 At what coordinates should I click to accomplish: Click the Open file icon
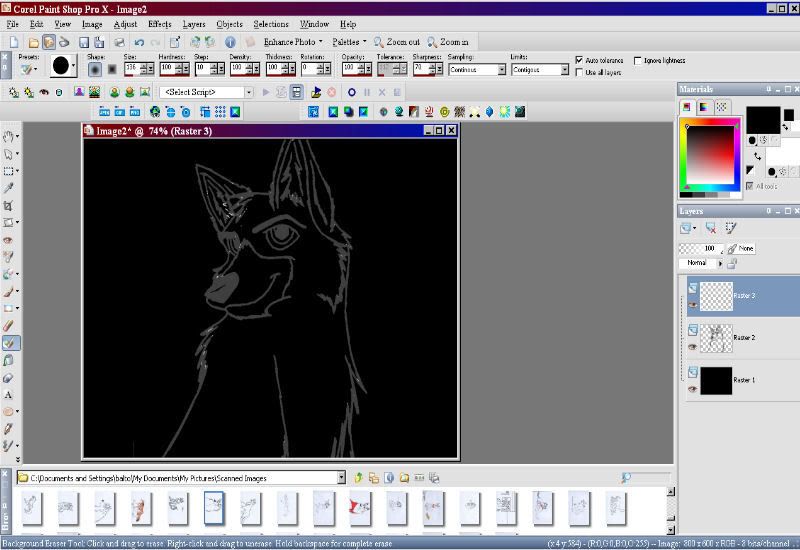(x=34, y=42)
